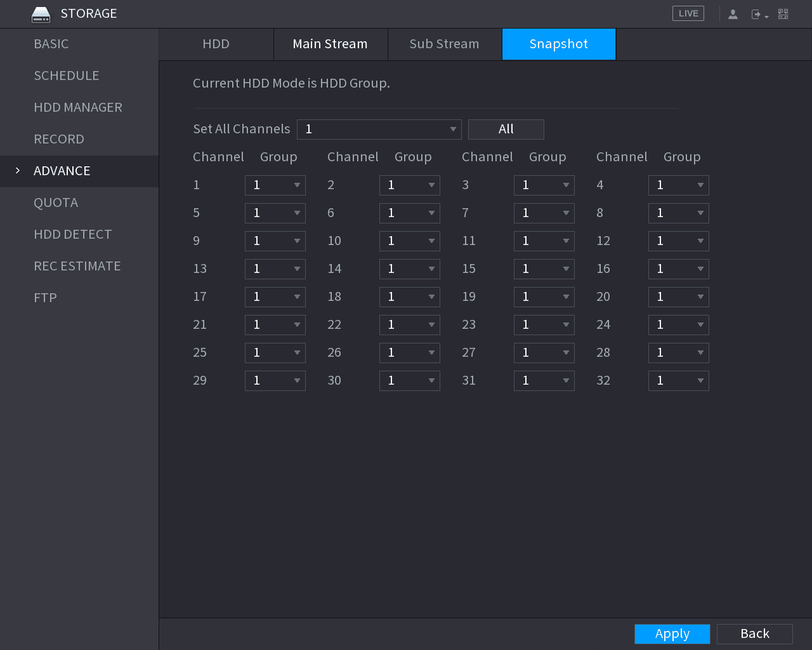The height and width of the screenshot is (650, 812).
Task: Pick group for channel 13
Action: pos(275,269)
